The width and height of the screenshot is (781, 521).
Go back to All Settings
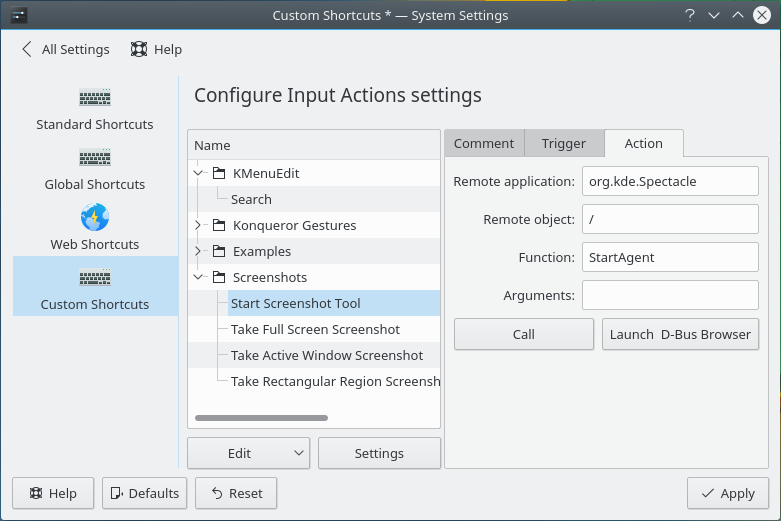(x=64, y=49)
